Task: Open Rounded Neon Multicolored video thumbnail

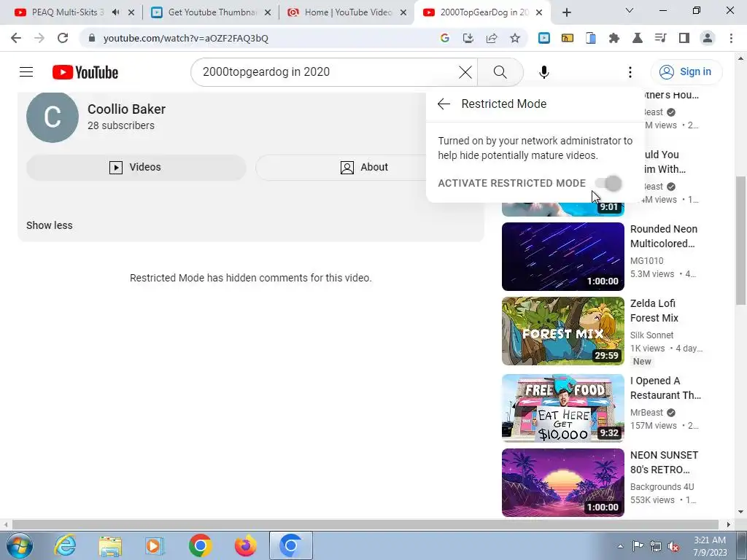Action: (x=562, y=257)
